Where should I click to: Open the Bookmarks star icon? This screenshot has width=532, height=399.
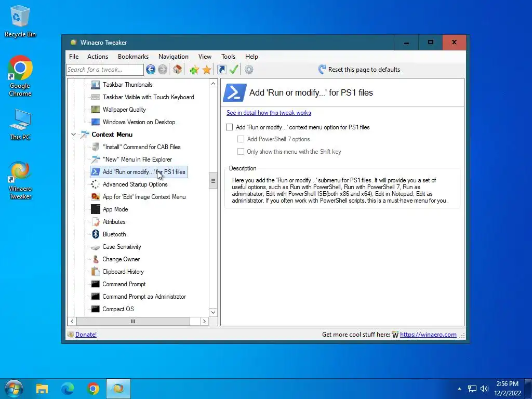tap(207, 70)
